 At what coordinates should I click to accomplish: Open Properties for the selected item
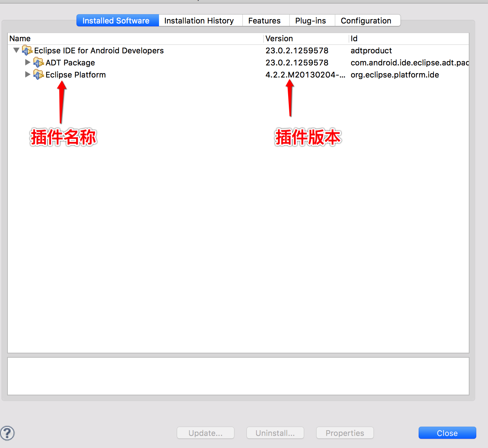[345, 433]
